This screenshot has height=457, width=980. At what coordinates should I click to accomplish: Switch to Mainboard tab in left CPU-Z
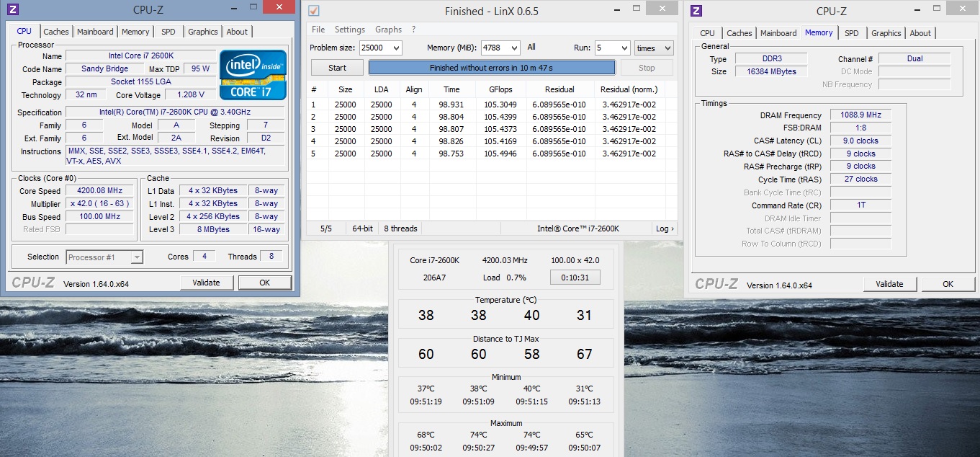[x=95, y=32]
